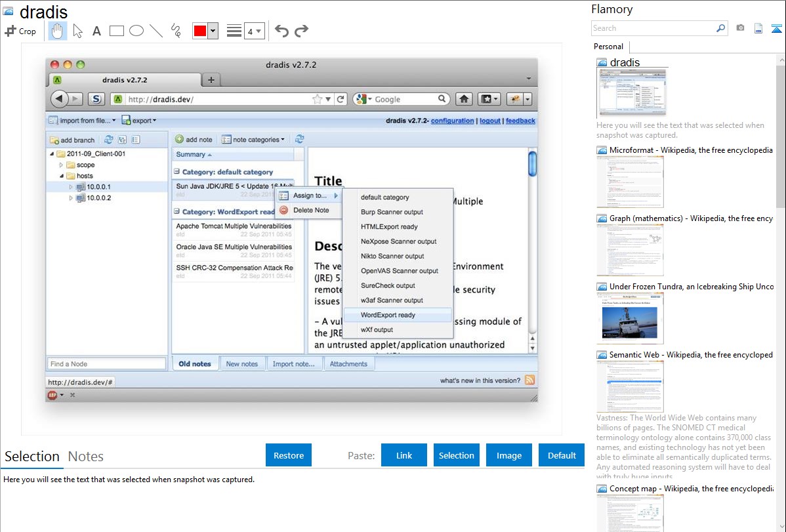The height and width of the screenshot is (532, 786).
Task: Open Graph (mathematics) snapshot thumbnail
Action: (630, 250)
